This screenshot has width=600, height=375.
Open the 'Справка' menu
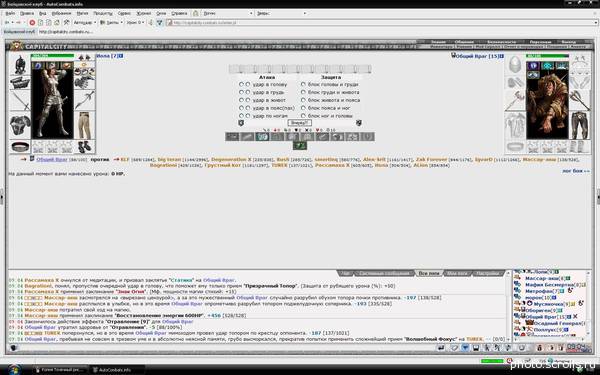[179, 13]
